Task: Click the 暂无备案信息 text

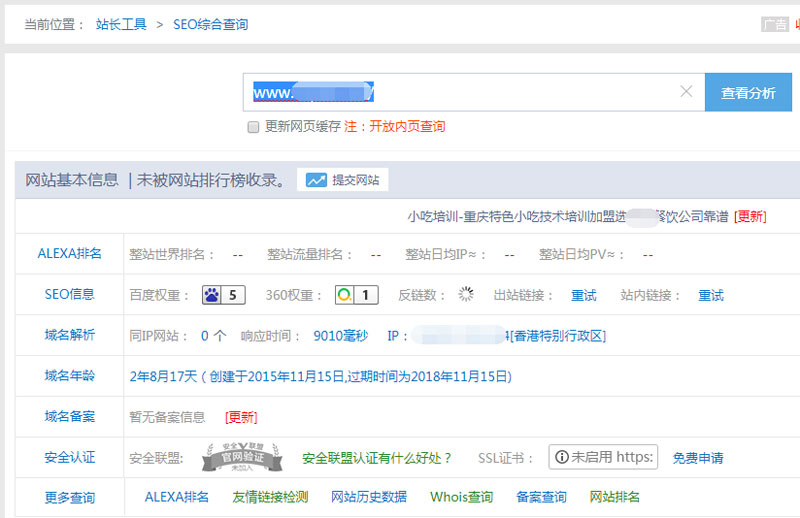Action: coord(167,417)
